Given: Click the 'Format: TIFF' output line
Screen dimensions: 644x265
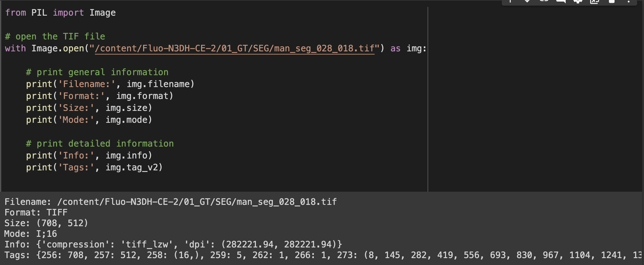Looking at the screenshot, I should pyautogui.click(x=36, y=212).
